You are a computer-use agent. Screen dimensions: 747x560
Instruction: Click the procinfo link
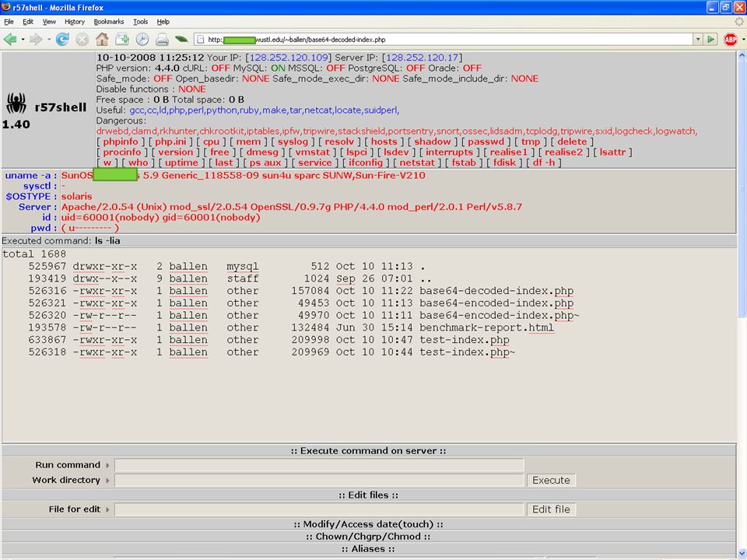coord(122,152)
